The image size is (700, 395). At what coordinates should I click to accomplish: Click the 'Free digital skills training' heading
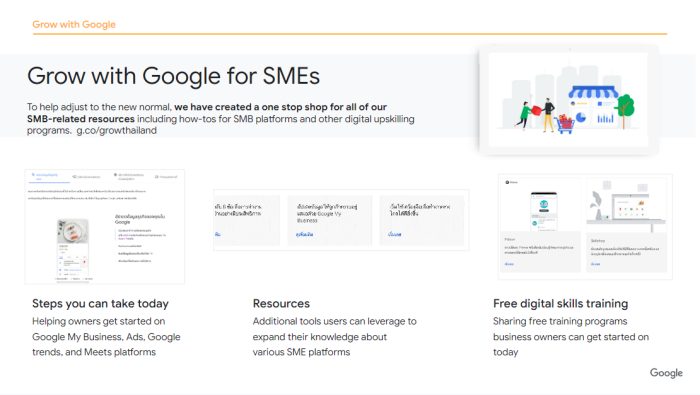560,304
